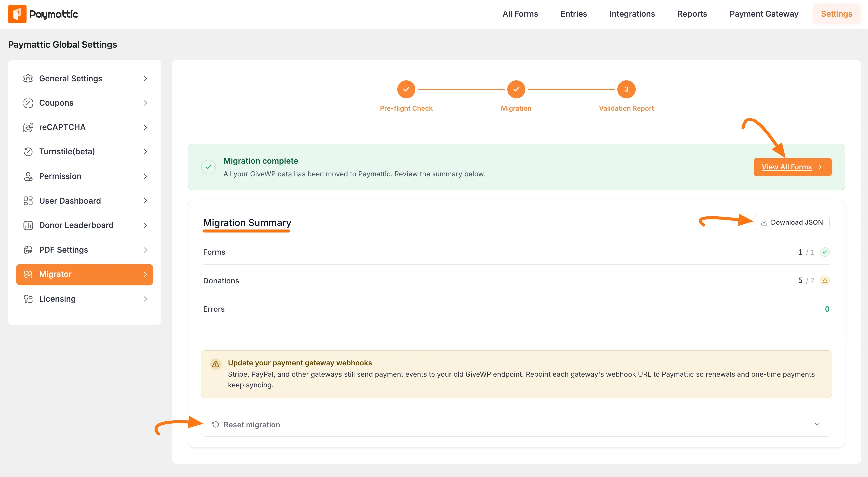Click the Migrator icon in sidebar
Screen dimensions: 868x477
click(x=28, y=274)
